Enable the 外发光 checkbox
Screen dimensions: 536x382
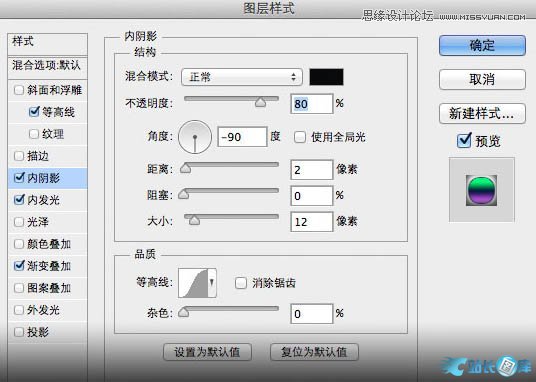pos(19,310)
